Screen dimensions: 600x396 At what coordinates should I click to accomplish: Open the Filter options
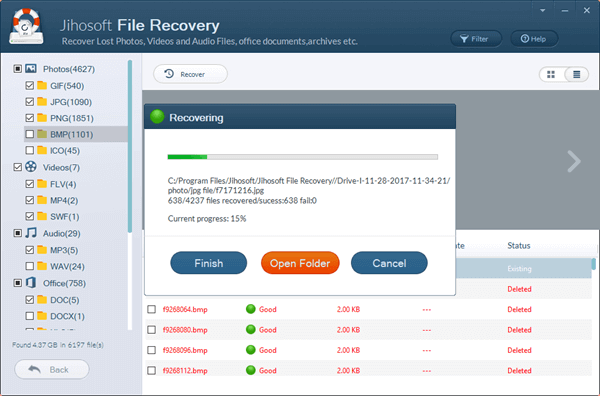pos(476,39)
